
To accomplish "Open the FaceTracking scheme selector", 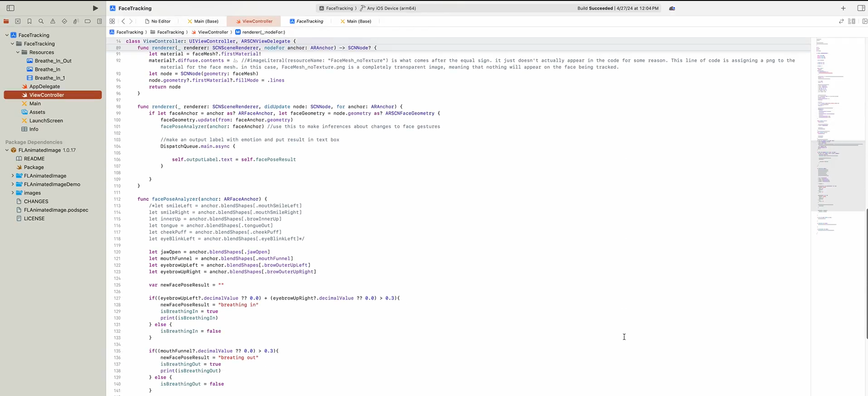I will [x=336, y=8].
